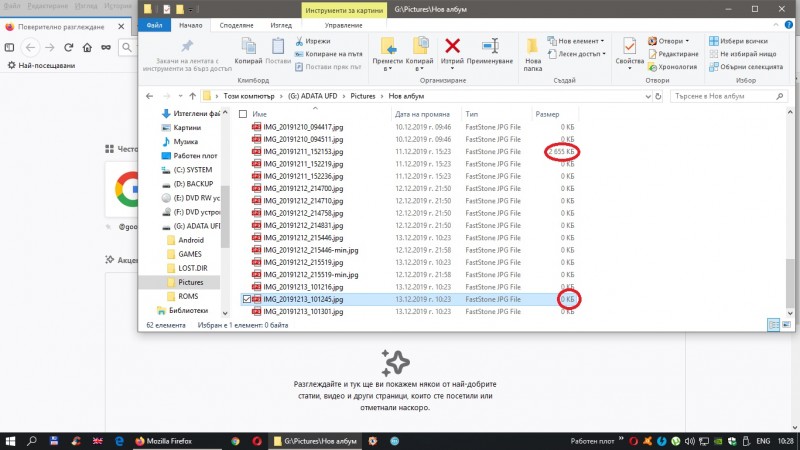The image size is (800, 450).
Task: Click the Explorer up-one-level arrow
Action: pos(192,96)
